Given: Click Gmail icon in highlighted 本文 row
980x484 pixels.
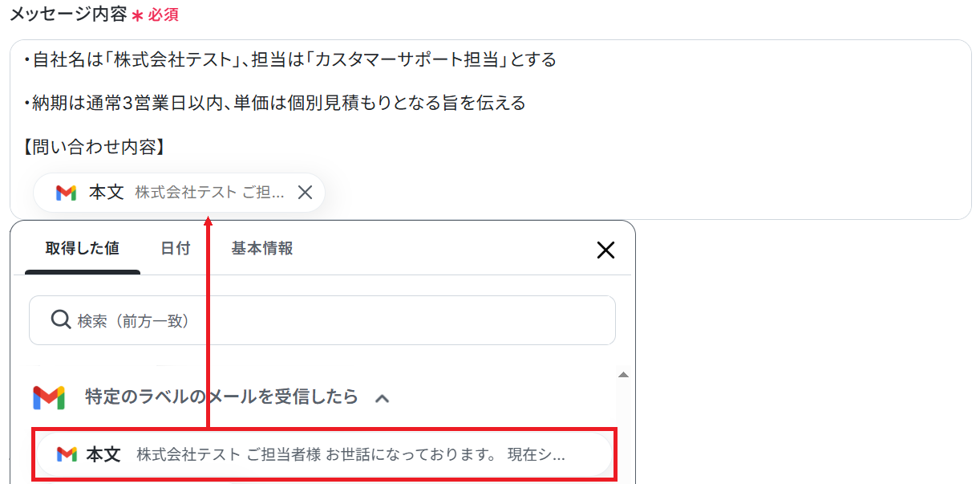Looking at the screenshot, I should coord(67,454).
